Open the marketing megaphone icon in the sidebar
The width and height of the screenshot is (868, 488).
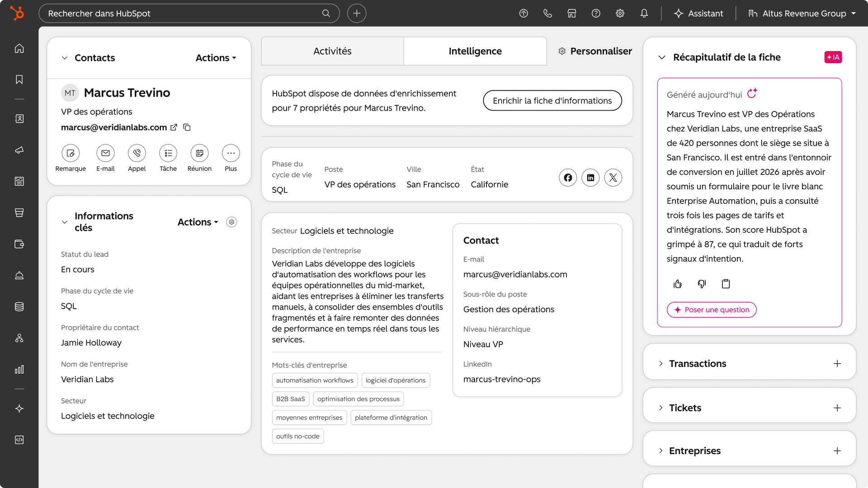(x=19, y=150)
